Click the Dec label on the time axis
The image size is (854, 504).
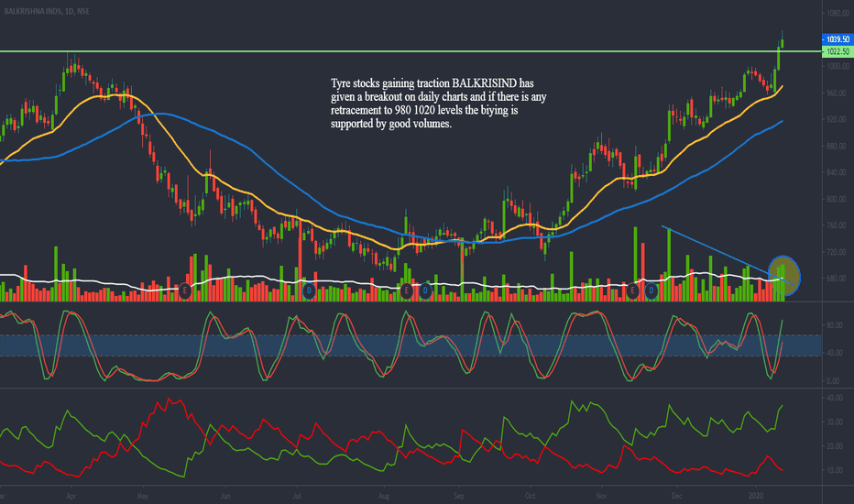(677, 496)
